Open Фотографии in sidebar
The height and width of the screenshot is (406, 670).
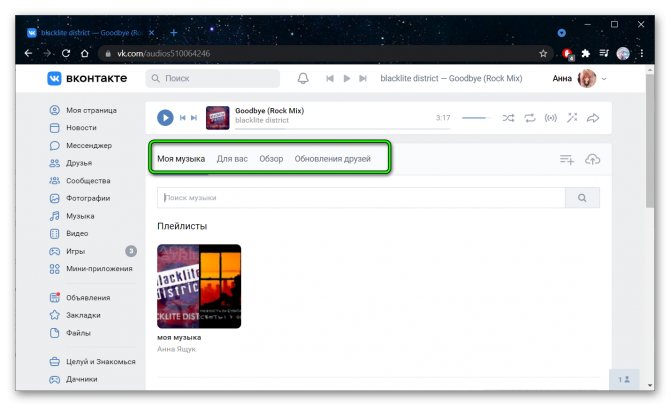coord(80,198)
